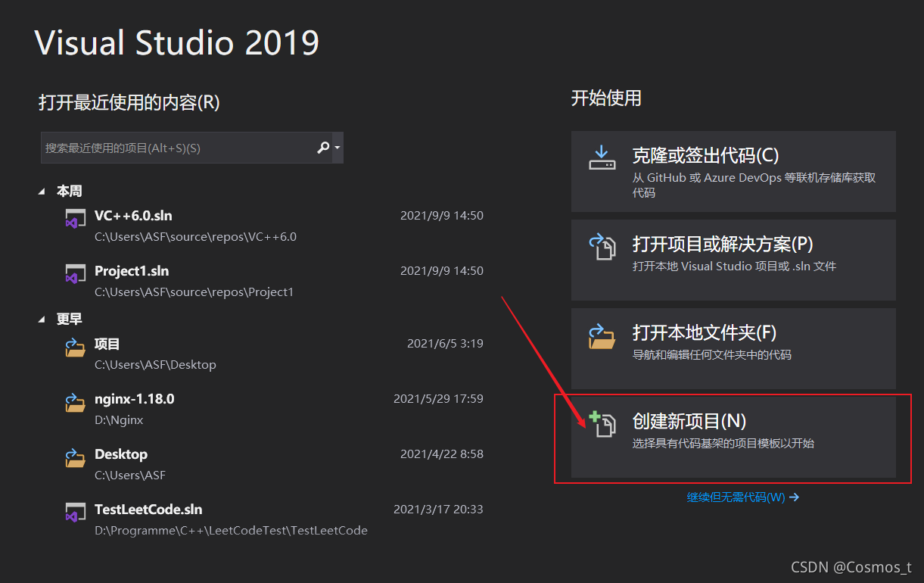Open 克隆或签出代码 card

(733, 171)
